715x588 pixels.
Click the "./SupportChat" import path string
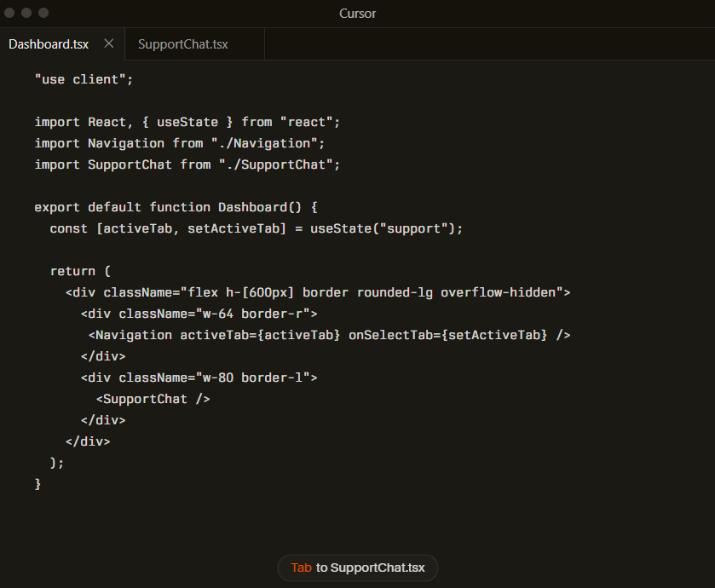point(279,164)
